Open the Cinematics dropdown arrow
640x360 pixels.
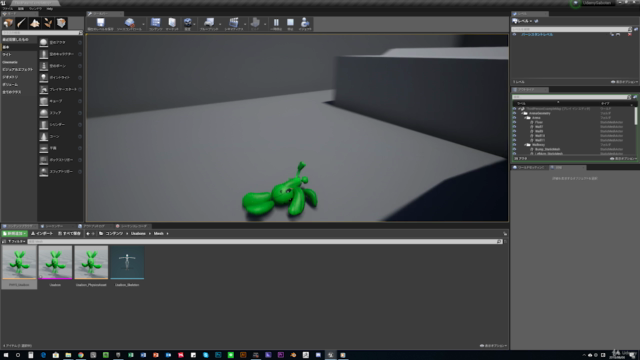click(245, 24)
